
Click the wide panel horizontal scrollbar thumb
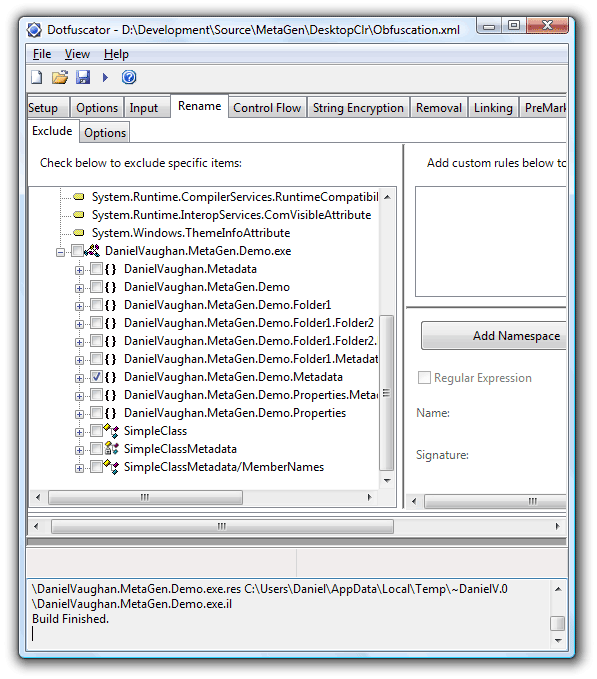[222, 527]
